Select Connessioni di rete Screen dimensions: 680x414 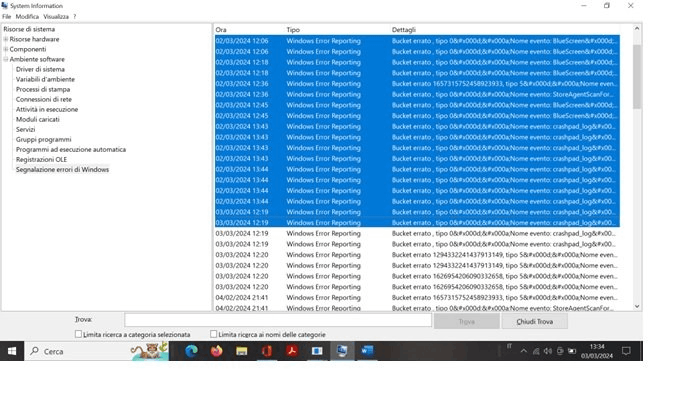pos(44,99)
